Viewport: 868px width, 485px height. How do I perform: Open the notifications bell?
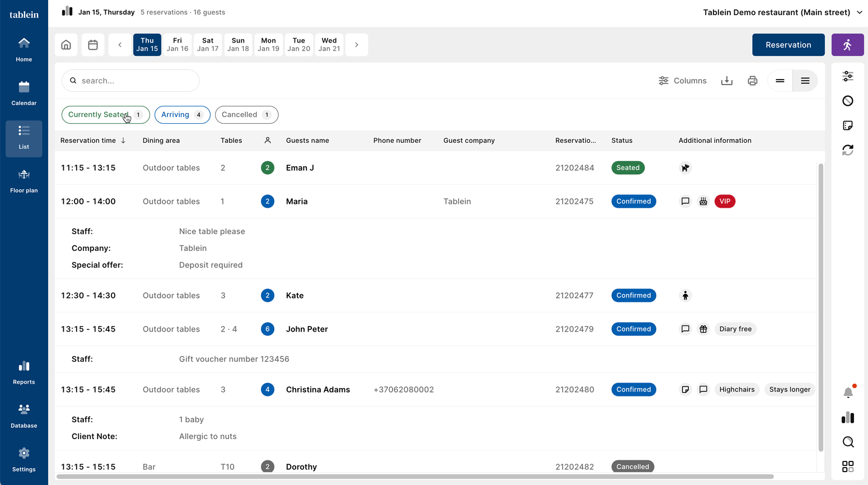[x=848, y=393]
